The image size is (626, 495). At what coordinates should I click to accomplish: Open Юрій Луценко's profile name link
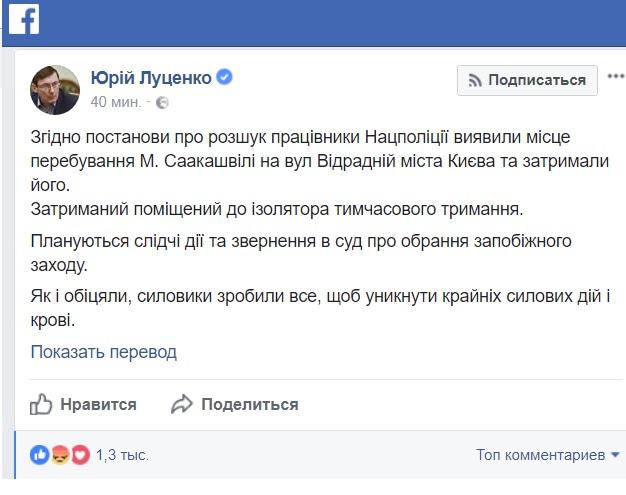152,79
